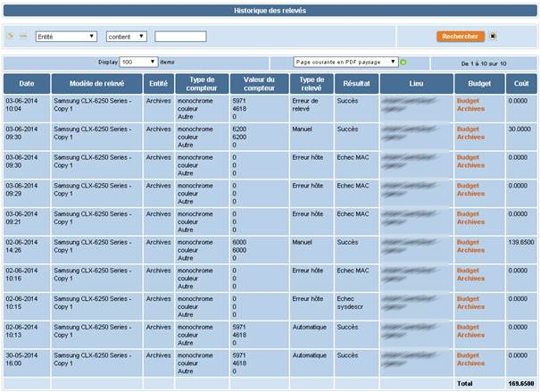Click the reset search icon next to Rechercher
540x392 pixels.
(x=494, y=37)
